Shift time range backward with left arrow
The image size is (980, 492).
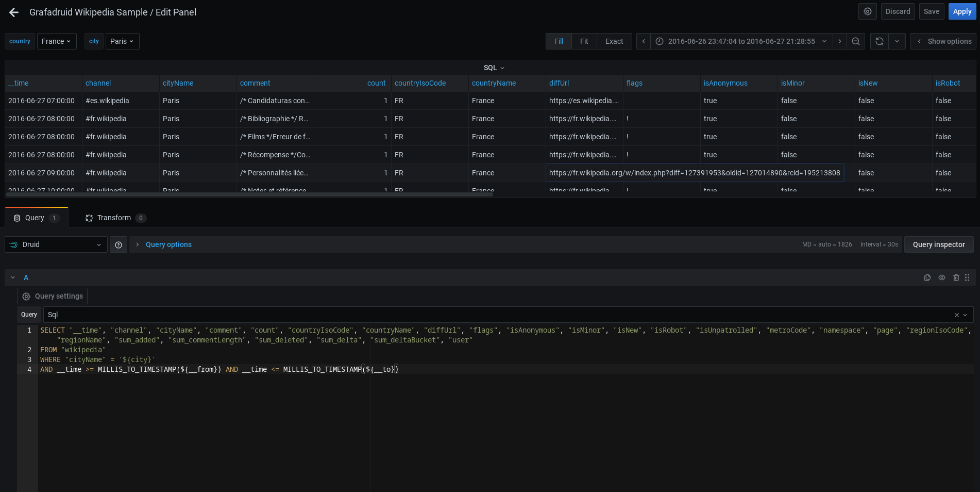644,41
